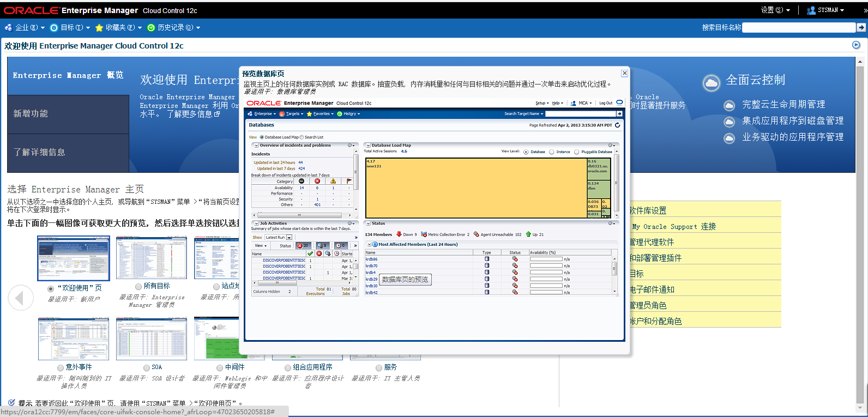Open the 软件库设置 link
The image size is (868, 417).
coord(648,210)
